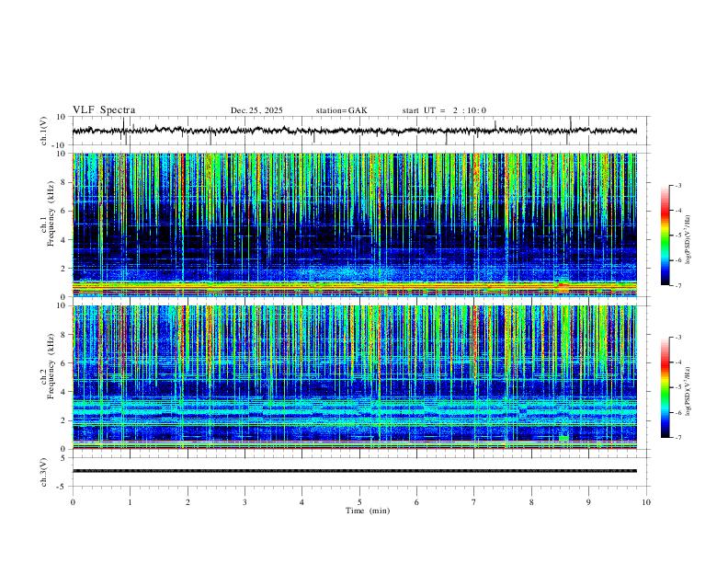The image size is (728, 563).
Task: Click the "2" kHz tick on ch.1 spectrogram
Action: coord(64,269)
